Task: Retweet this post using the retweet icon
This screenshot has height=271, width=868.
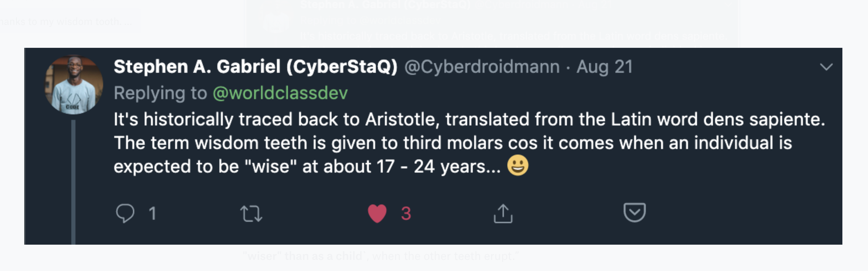Action: point(251,213)
